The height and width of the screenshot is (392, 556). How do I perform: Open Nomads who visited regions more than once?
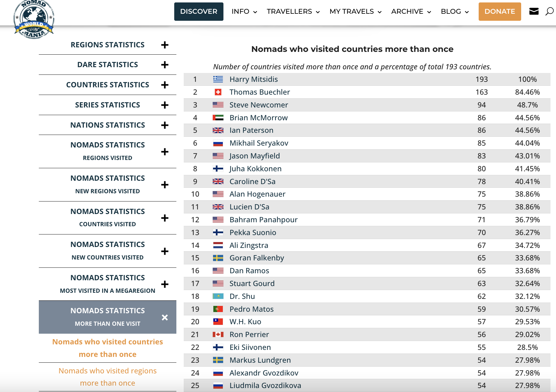tap(108, 377)
